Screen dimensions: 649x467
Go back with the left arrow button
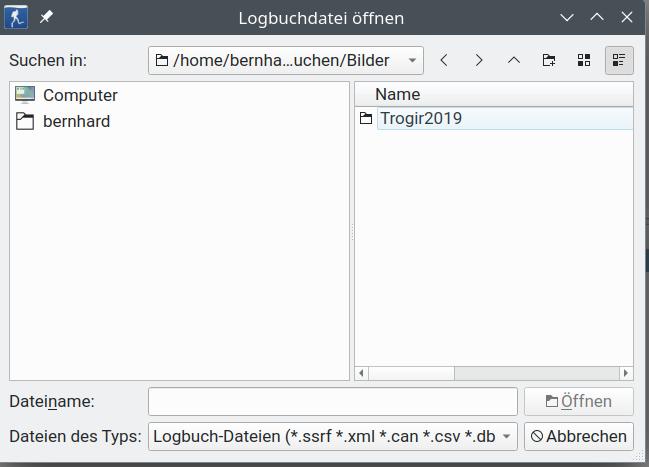[x=444, y=60]
